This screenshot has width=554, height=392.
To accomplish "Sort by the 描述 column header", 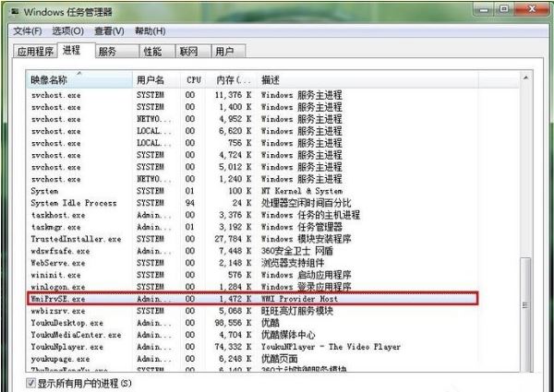I will pyautogui.click(x=367, y=80).
